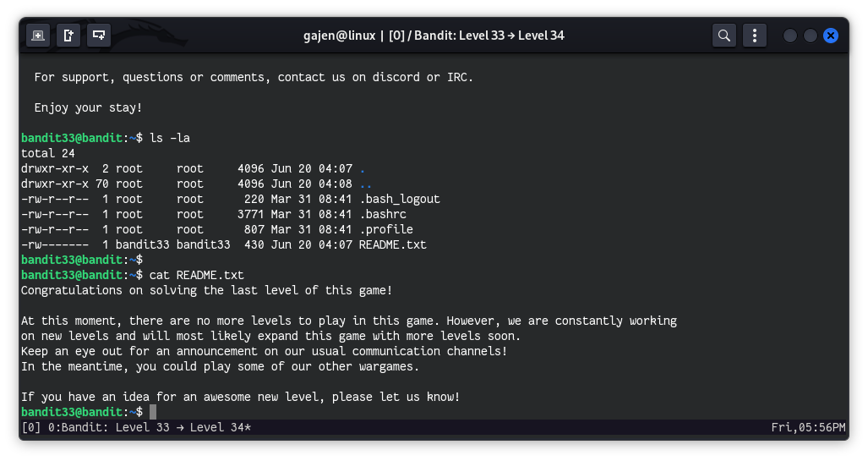Click the document-with-plus icon in title bar
This screenshot has width=868, height=461.
(x=68, y=36)
